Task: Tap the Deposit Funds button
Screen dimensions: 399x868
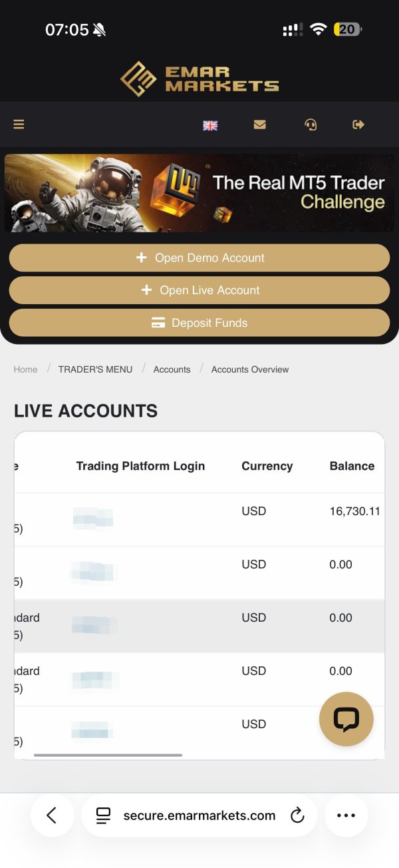Action: coord(199,323)
